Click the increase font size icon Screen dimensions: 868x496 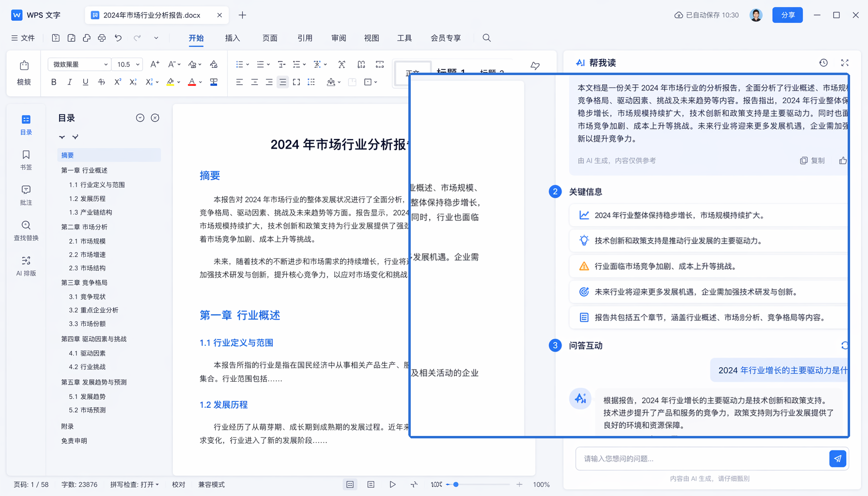coord(155,64)
